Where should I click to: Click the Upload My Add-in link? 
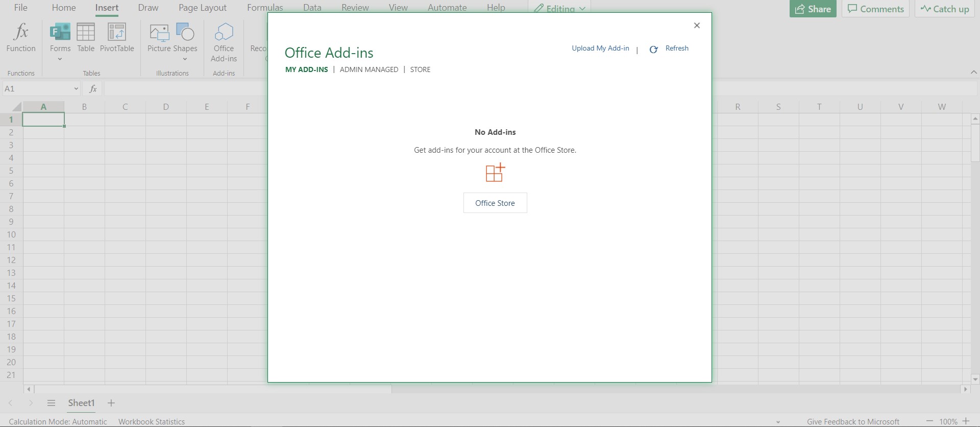[600, 48]
